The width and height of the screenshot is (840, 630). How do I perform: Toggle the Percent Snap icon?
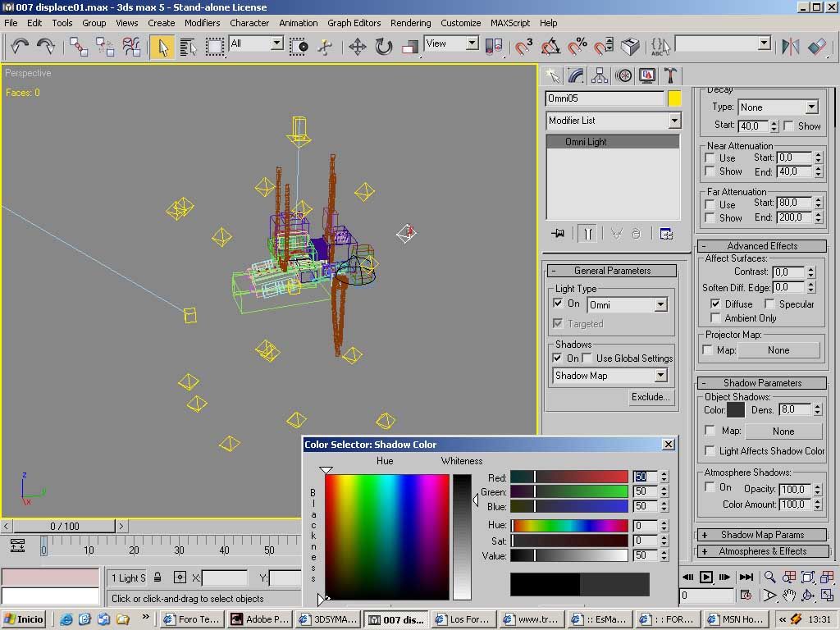pyautogui.click(x=577, y=47)
